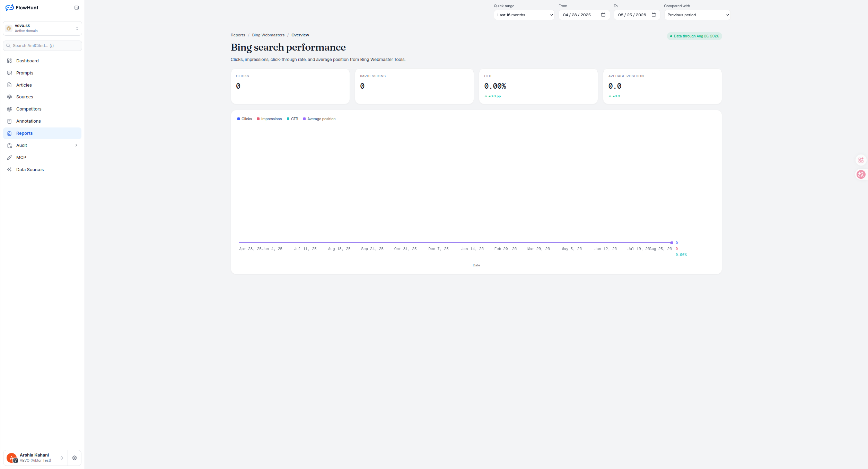Click the pink translate floating icon
Screen dimensions: 868x469
point(861,175)
